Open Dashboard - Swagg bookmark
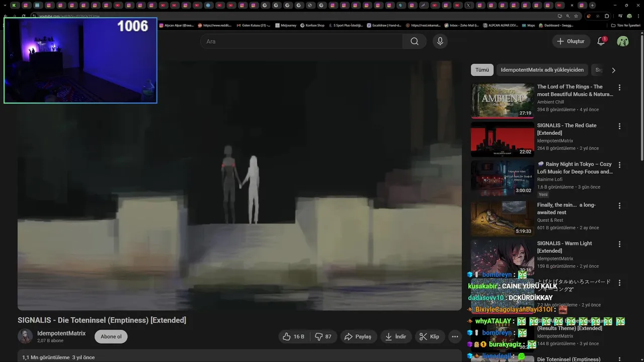The height and width of the screenshot is (362, 644). pyautogui.click(x=555, y=25)
